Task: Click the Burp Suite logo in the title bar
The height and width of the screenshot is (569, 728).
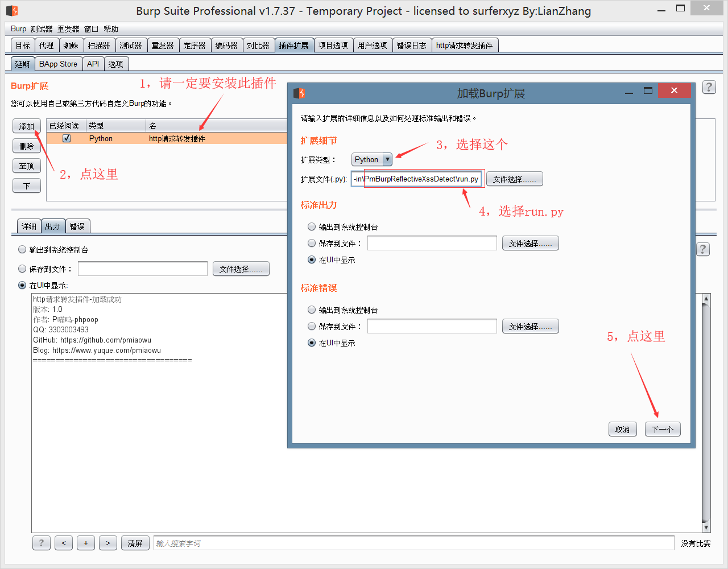Action: tap(12, 10)
